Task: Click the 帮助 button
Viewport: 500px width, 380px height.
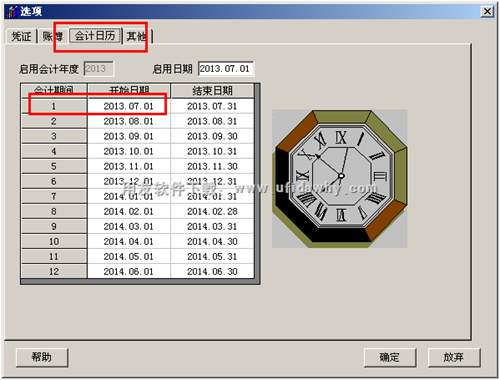Action: (42, 357)
